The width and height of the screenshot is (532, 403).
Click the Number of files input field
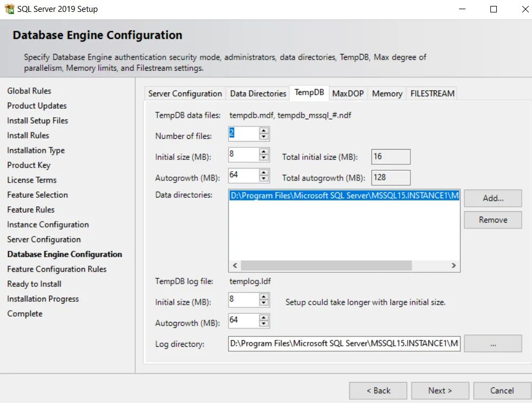pos(244,133)
